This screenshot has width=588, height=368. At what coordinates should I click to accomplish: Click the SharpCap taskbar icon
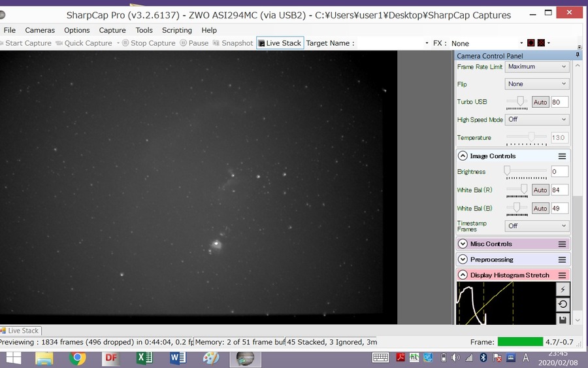pyautogui.click(x=245, y=359)
